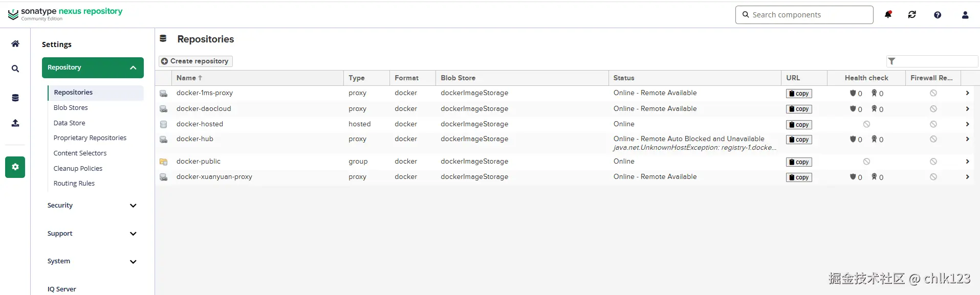
Task: Click docker-hosted repository type icon
Action: click(x=163, y=124)
